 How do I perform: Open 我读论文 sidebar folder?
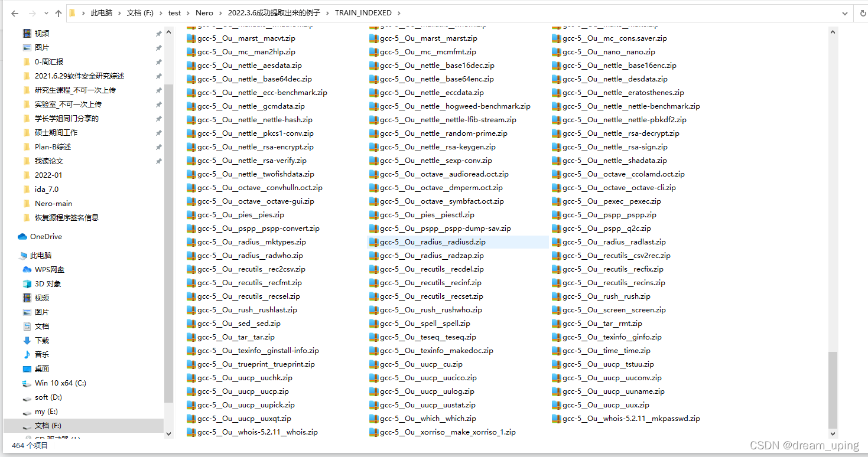tap(49, 161)
